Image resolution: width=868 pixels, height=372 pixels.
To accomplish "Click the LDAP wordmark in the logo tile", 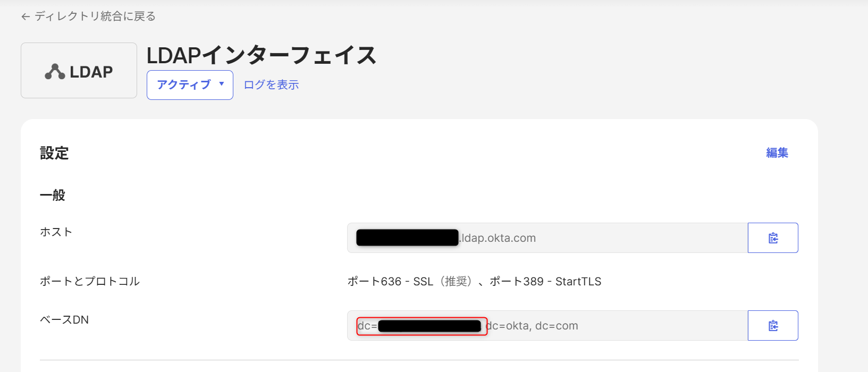I will (x=91, y=72).
